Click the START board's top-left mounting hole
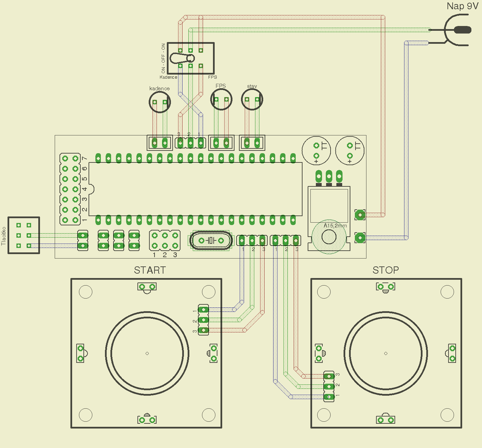This screenshot has height=448, width=482. [85, 292]
